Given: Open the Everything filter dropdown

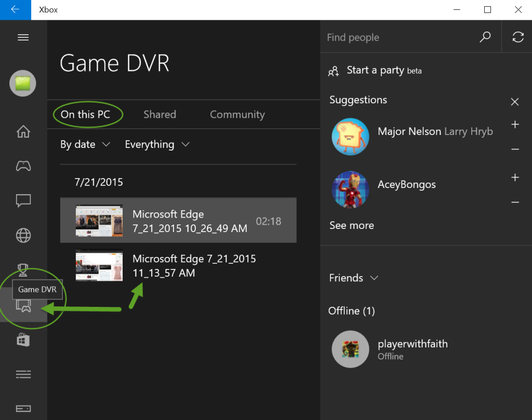Looking at the screenshot, I should (157, 144).
